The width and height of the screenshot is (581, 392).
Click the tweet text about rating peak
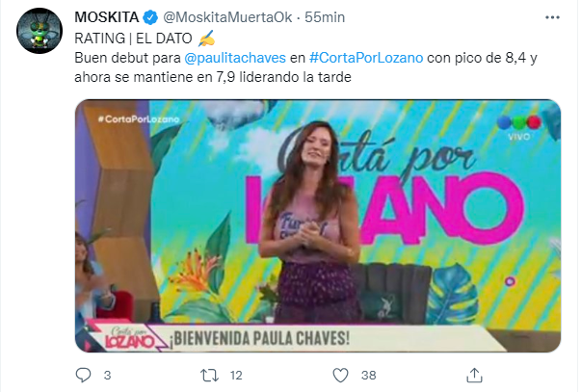pyautogui.click(x=305, y=67)
